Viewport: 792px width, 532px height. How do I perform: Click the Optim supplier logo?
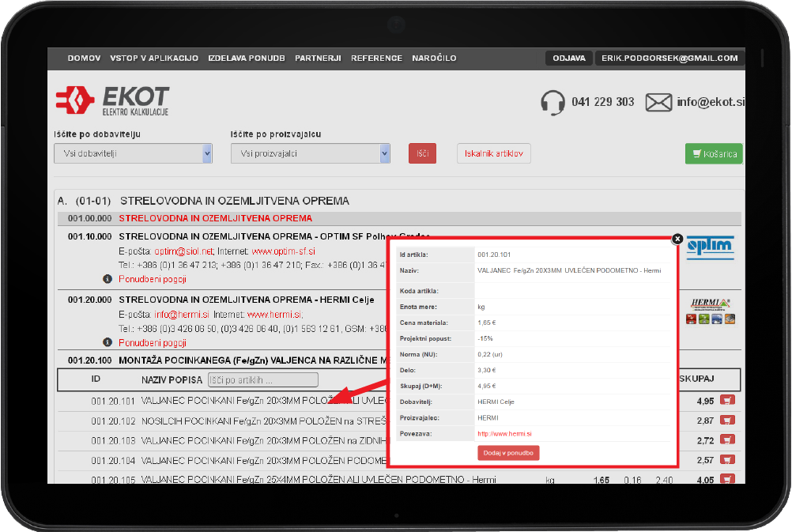(x=710, y=247)
